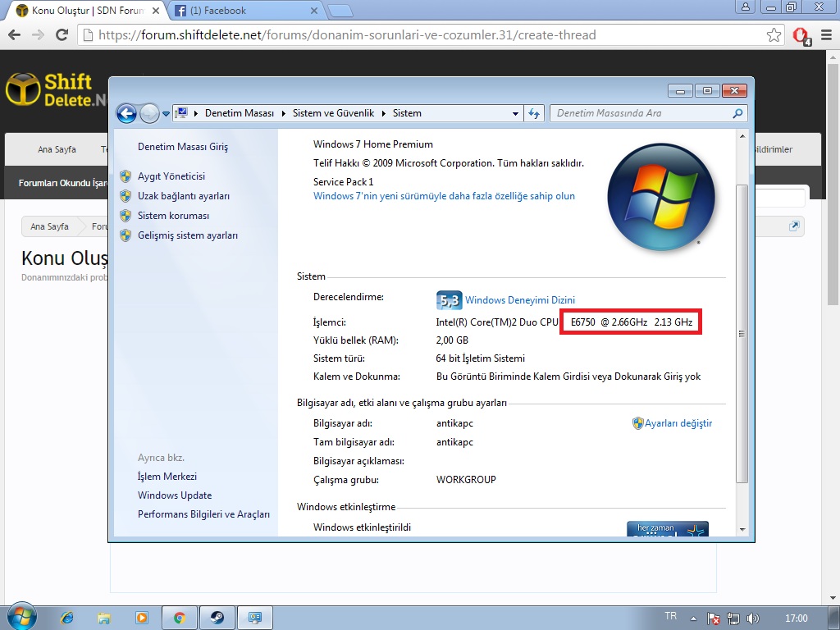
Task: Click the Forward arrow in Control Panel window
Action: point(149,113)
